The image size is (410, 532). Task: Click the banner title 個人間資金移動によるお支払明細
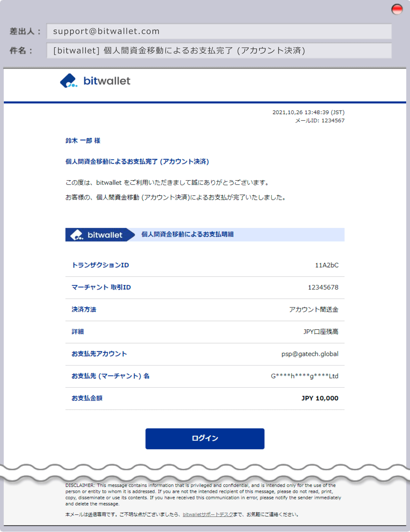coord(187,234)
